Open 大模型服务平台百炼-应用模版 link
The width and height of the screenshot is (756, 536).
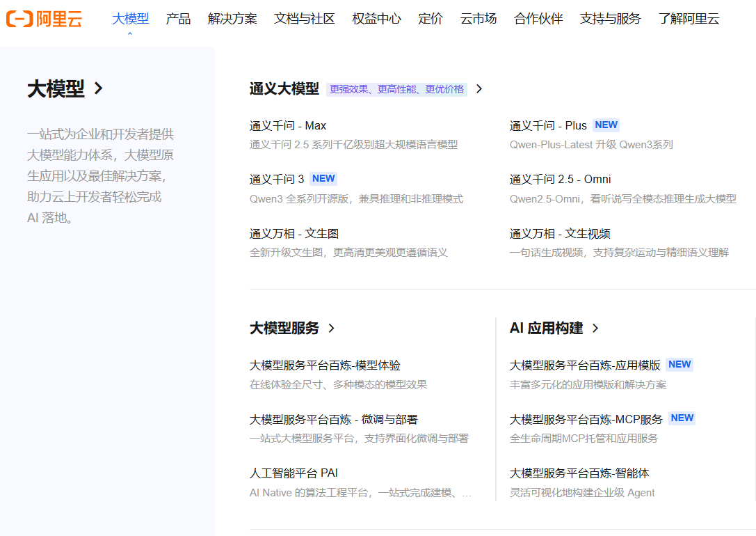[x=585, y=365]
